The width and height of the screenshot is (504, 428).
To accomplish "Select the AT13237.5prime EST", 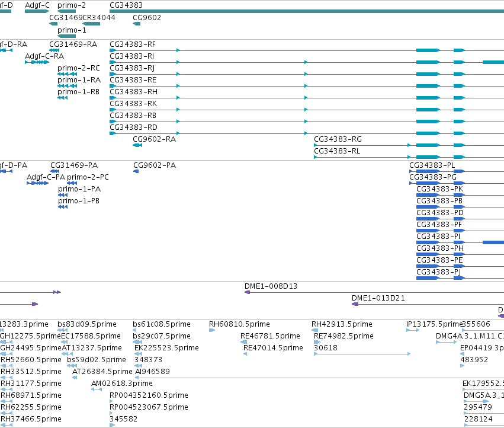I will pyautogui.click(x=67, y=354).
